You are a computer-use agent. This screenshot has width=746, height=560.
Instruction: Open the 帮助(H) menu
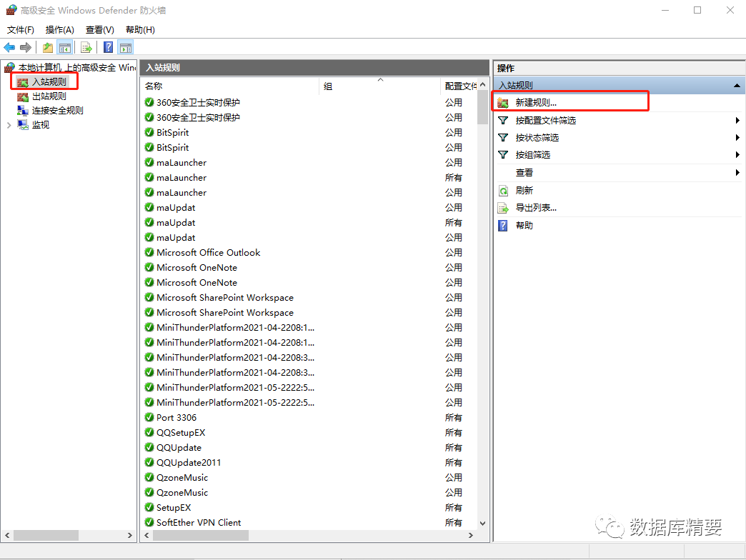[140, 30]
